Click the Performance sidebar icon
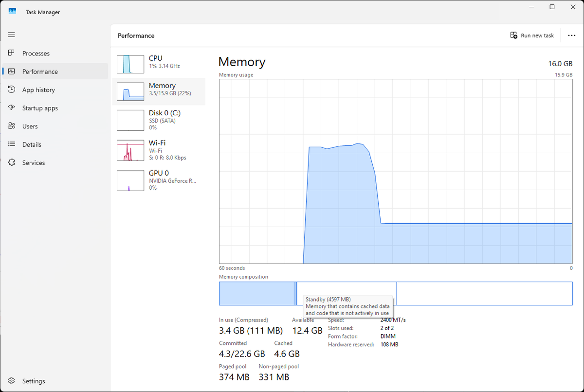 point(12,71)
